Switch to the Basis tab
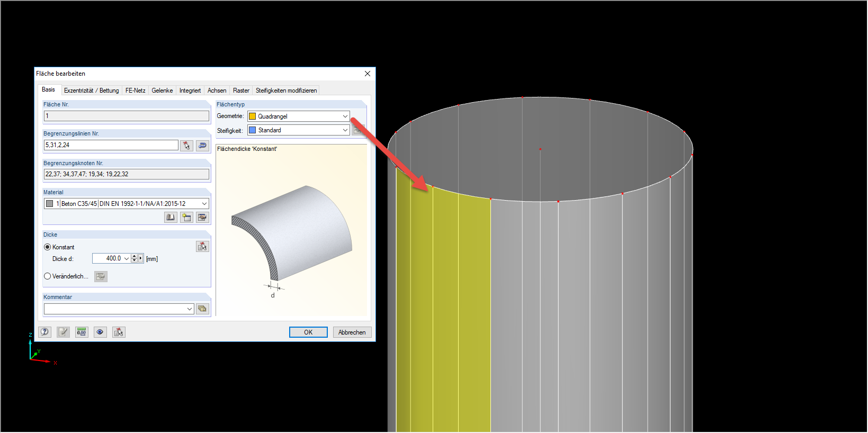The image size is (868, 433). tap(48, 90)
